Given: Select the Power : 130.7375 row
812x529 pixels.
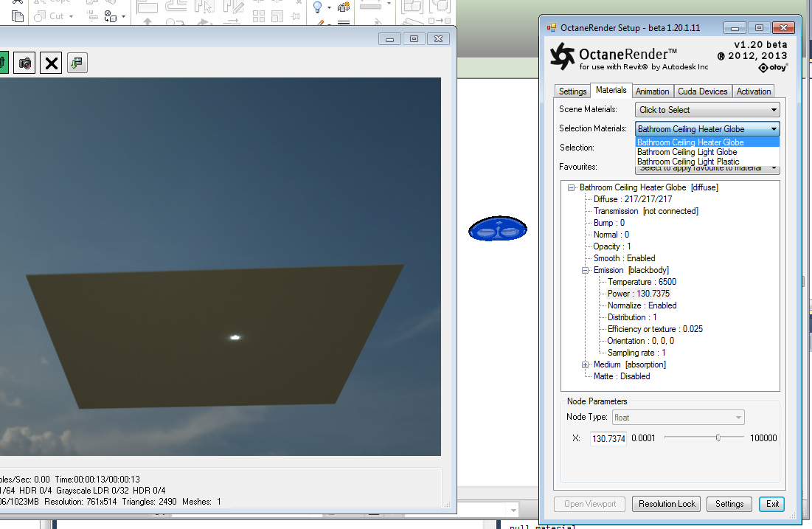Looking at the screenshot, I should [639, 294].
